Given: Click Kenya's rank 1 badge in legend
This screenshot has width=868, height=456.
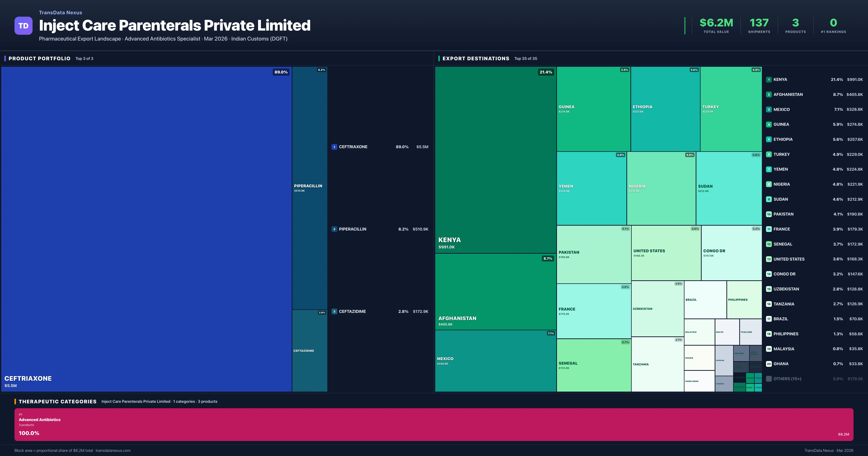Looking at the screenshot, I should 769,80.
